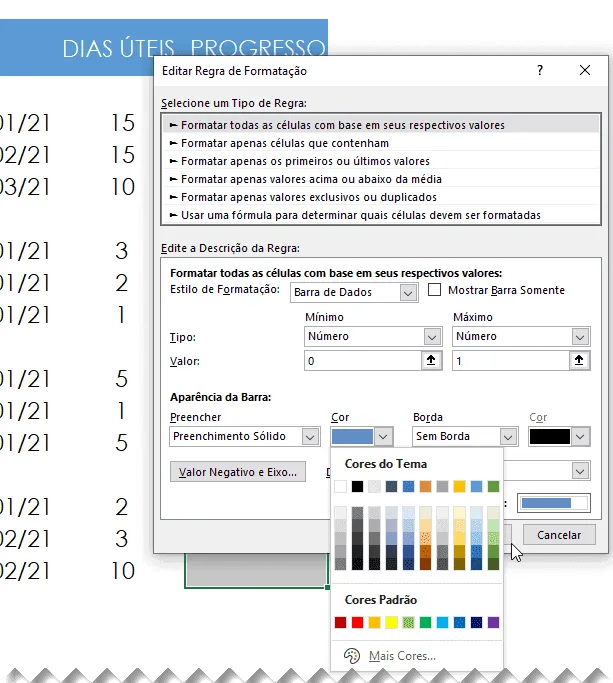Image resolution: width=613 pixels, height=683 pixels.
Task: Pick the orange theme color swatch
Action: point(425,487)
